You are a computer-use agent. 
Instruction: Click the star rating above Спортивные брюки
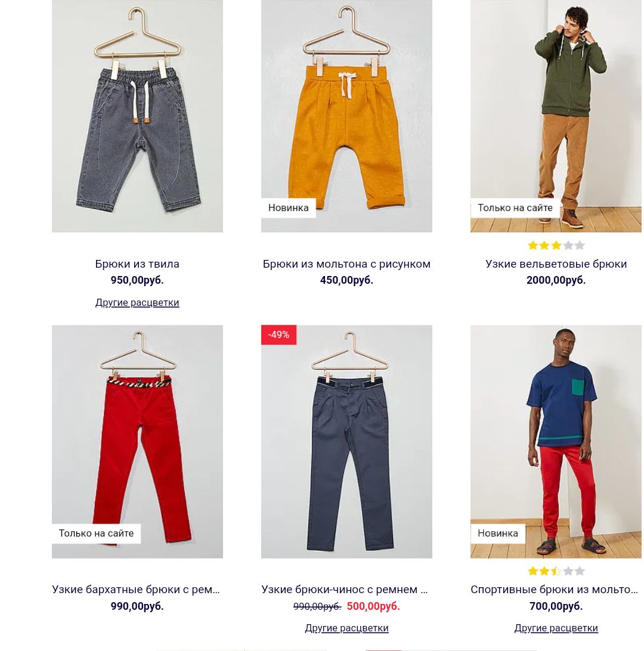pyautogui.click(x=556, y=571)
